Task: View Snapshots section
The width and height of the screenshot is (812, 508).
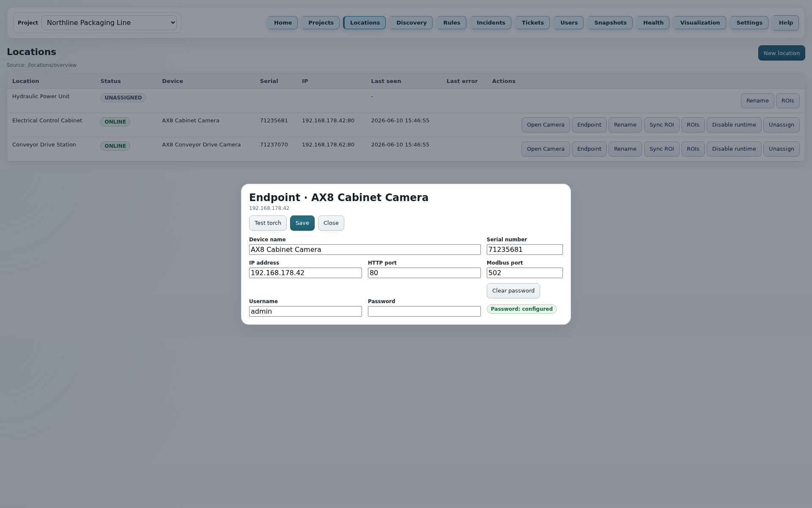Action: point(610,23)
